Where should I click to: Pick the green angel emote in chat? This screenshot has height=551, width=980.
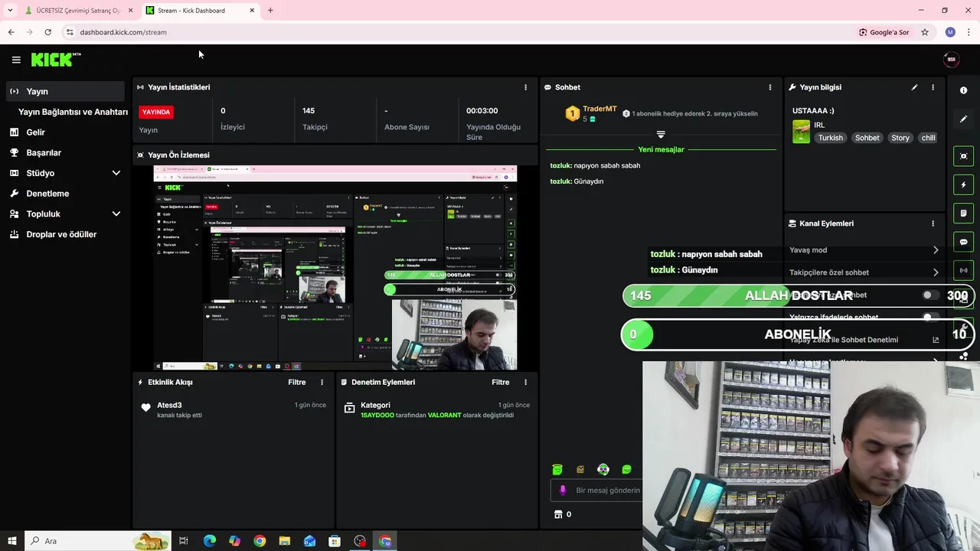click(x=557, y=469)
